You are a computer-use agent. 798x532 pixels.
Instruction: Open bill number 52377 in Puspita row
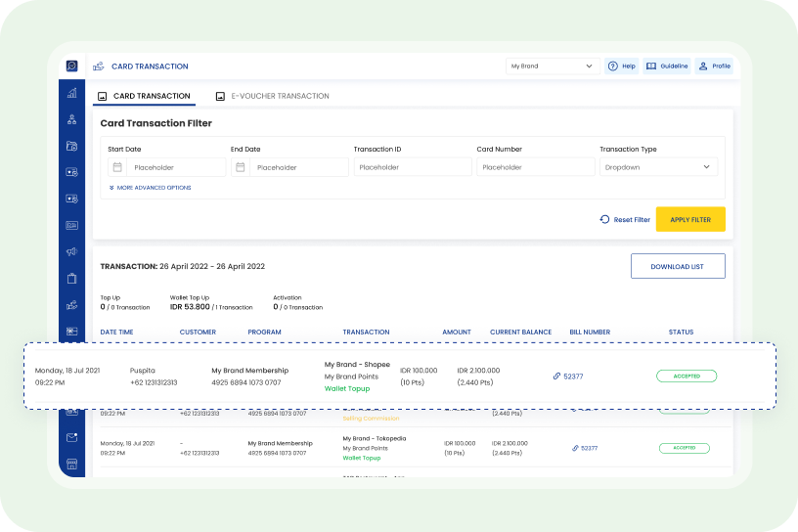pos(573,377)
